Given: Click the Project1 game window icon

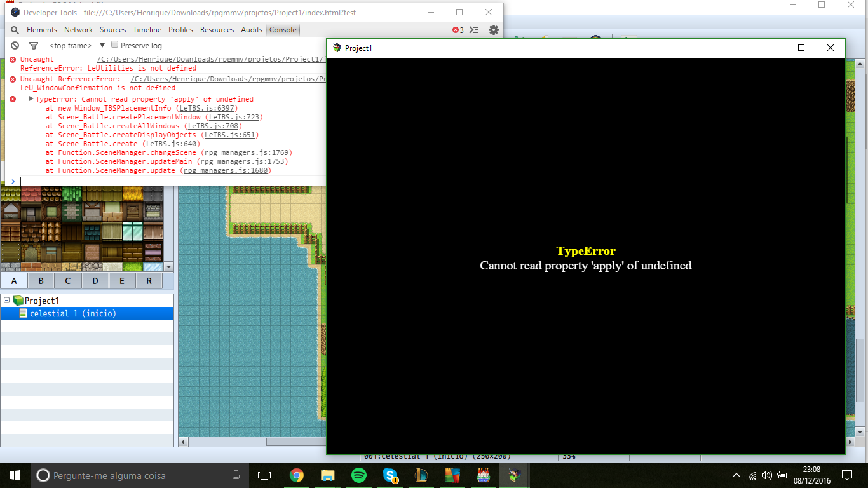Looking at the screenshot, I should coord(337,48).
